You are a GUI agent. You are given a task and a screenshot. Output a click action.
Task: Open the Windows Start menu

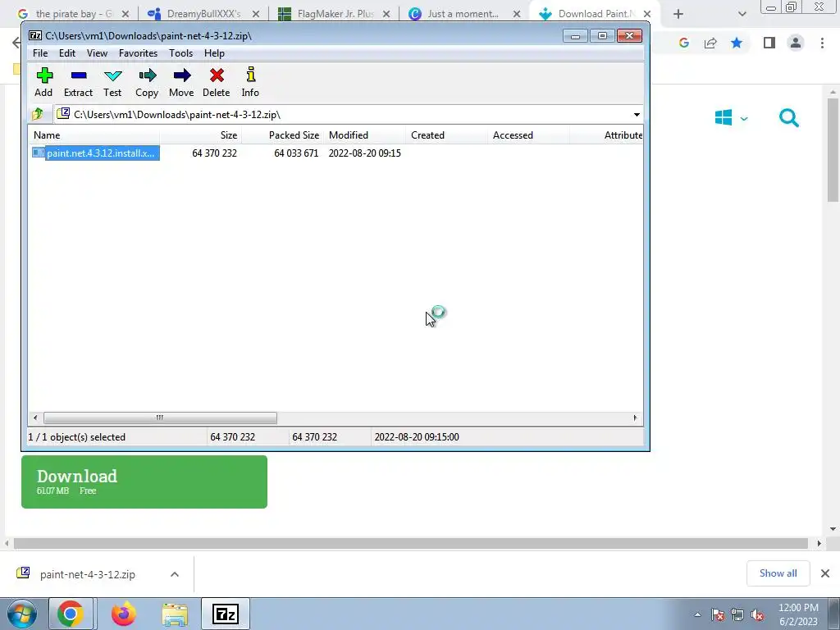21,614
